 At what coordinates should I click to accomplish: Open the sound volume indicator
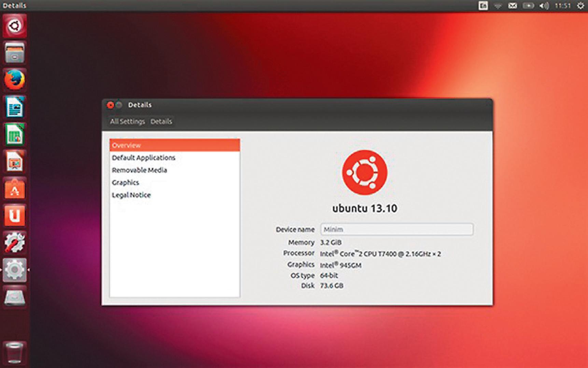544,5
